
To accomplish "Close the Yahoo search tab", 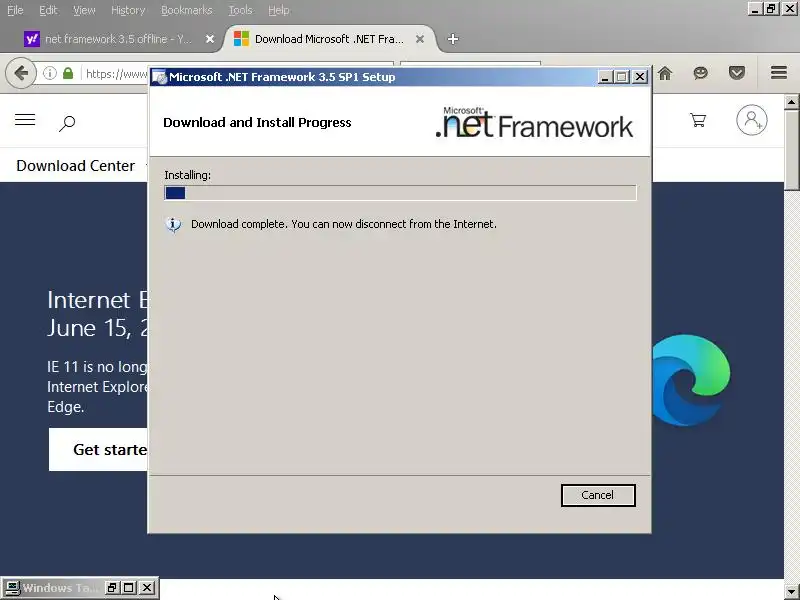I will pyautogui.click(x=210, y=39).
